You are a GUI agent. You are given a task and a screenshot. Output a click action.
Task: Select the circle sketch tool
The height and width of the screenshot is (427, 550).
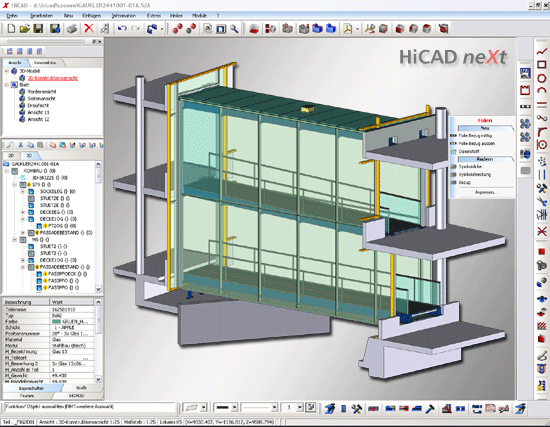pos(542,78)
